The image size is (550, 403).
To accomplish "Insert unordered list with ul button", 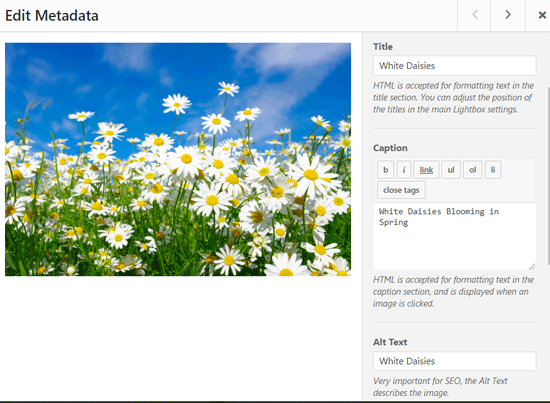I will click(451, 170).
